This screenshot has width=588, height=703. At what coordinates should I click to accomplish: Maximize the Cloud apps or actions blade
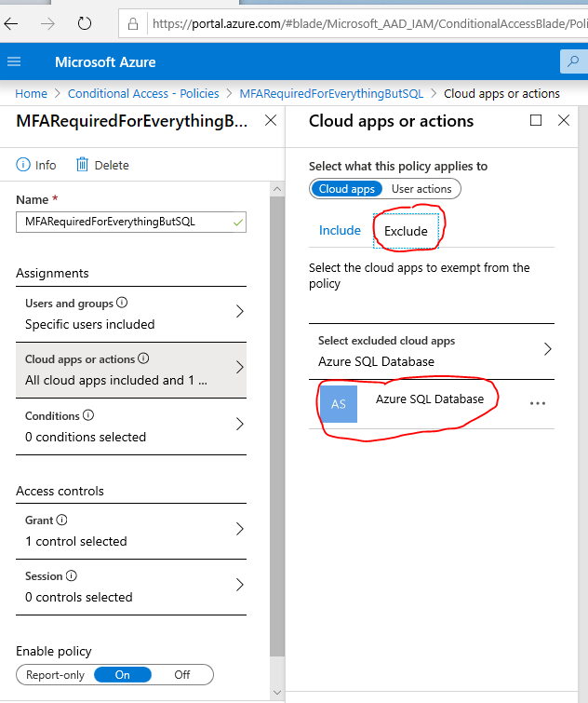536,120
